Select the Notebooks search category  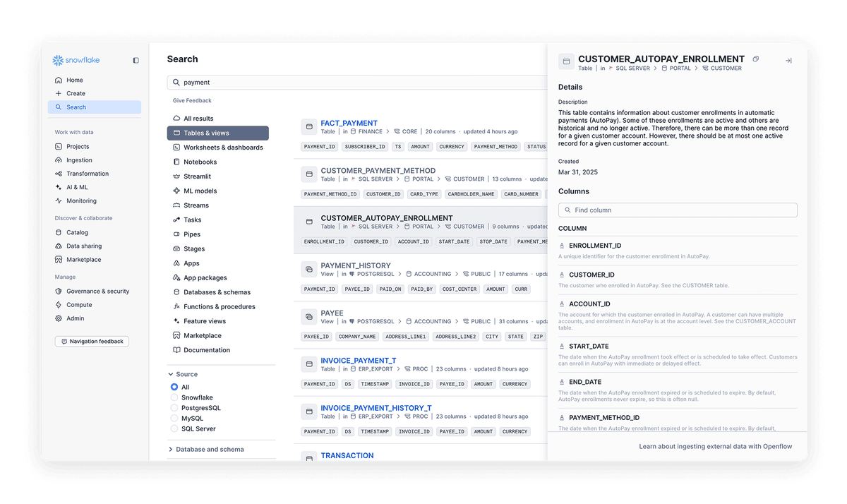tap(200, 162)
